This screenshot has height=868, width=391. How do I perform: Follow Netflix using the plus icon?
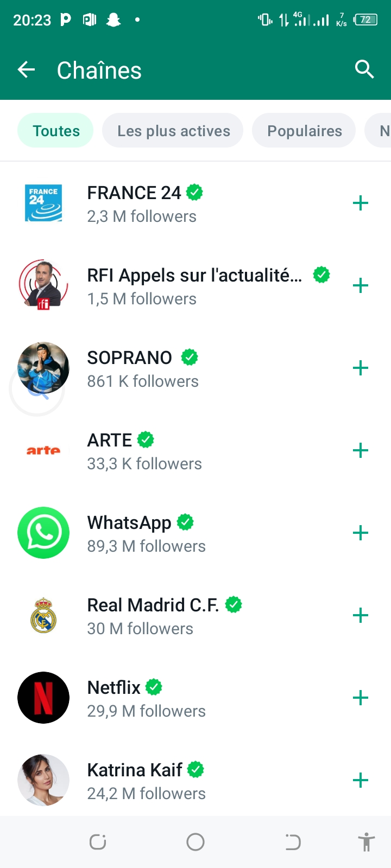point(361,698)
